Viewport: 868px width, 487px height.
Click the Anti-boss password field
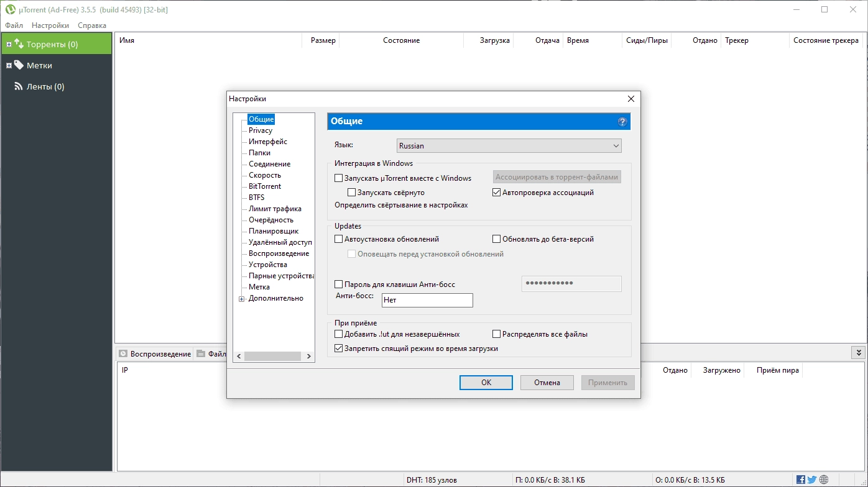[x=571, y=284]
